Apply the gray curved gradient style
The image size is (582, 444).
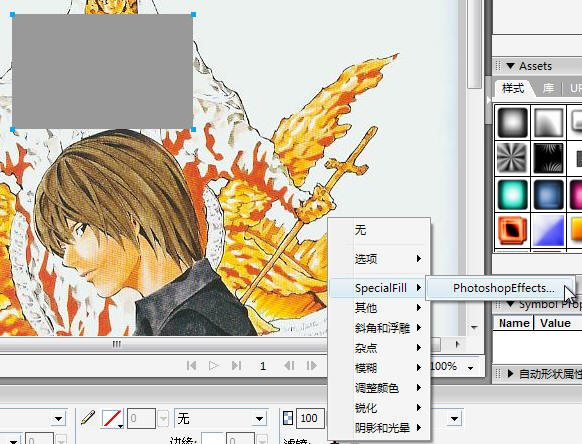[549, 123]
